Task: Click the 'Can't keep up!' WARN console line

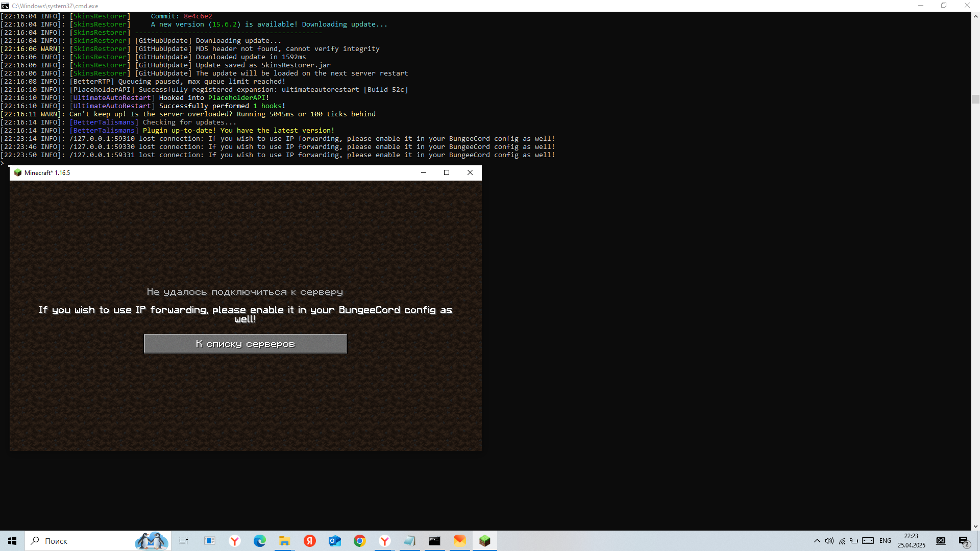Action: pyautogui.click(x=188, y=114)
